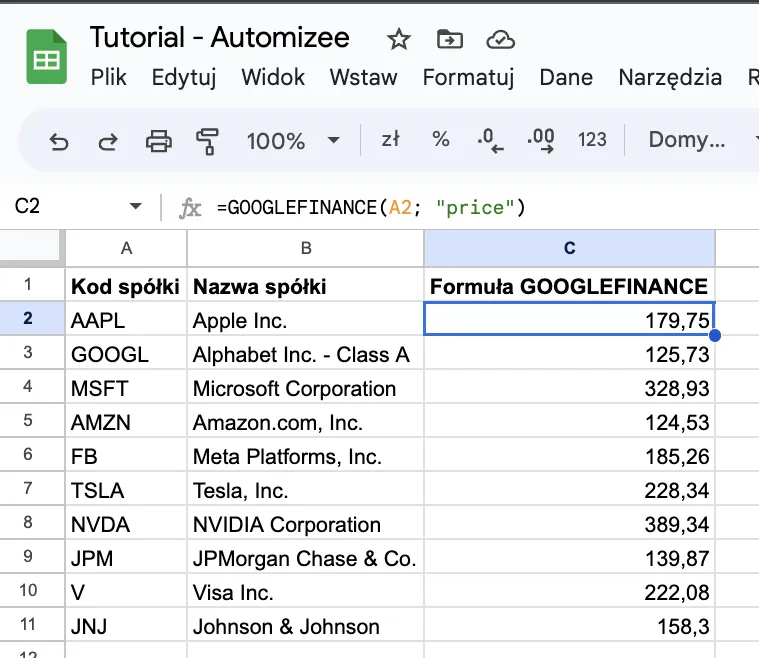Click cell "TSLA"

tap(126, 488)
